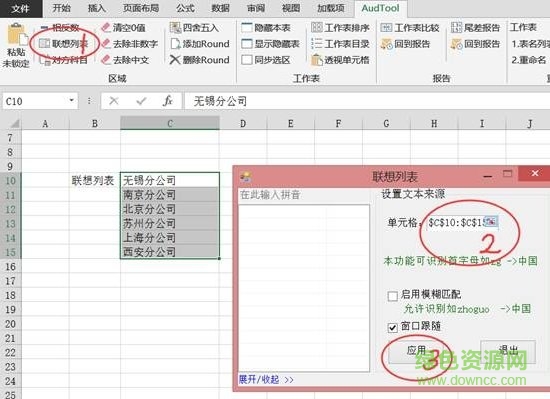Select cell with 上海分公司

[x=170, y=238]
